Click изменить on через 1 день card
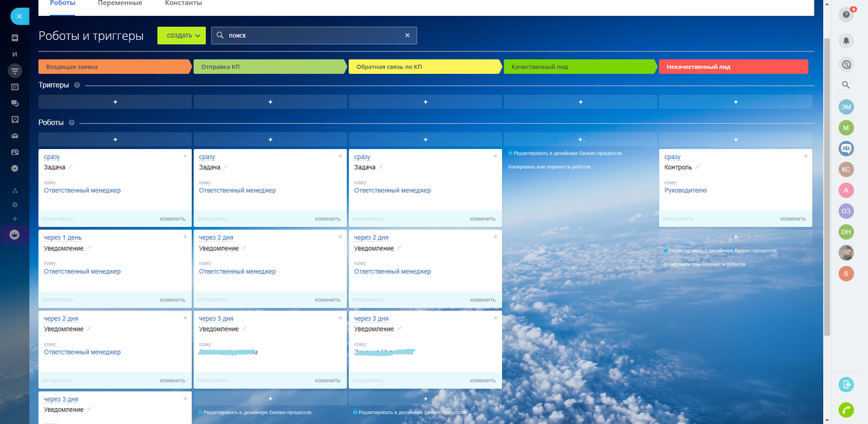 pos(173,300)
